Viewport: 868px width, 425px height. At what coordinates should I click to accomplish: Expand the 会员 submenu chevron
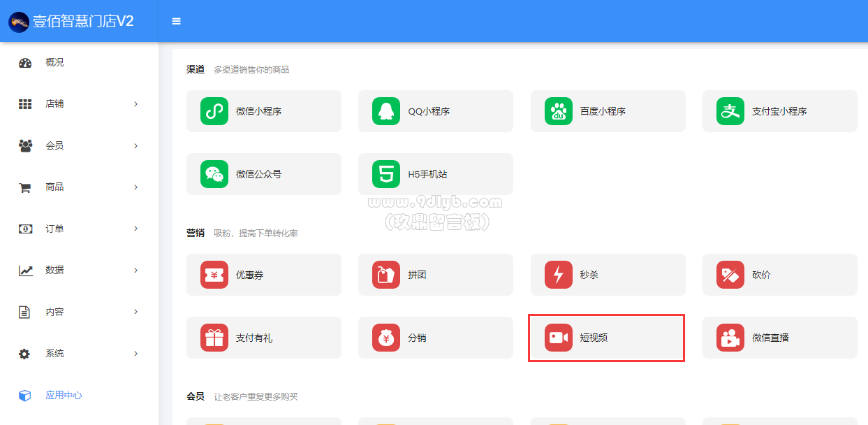(x=136, y=146)
